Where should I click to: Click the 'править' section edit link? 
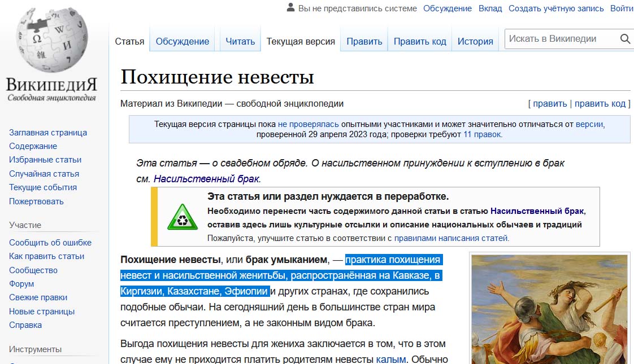550,104
